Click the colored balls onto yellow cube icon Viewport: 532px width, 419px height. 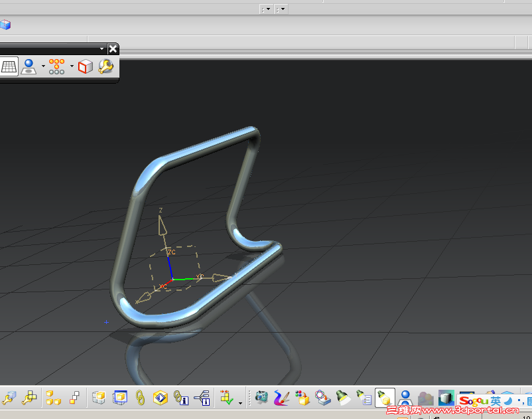tap(302, 398)
